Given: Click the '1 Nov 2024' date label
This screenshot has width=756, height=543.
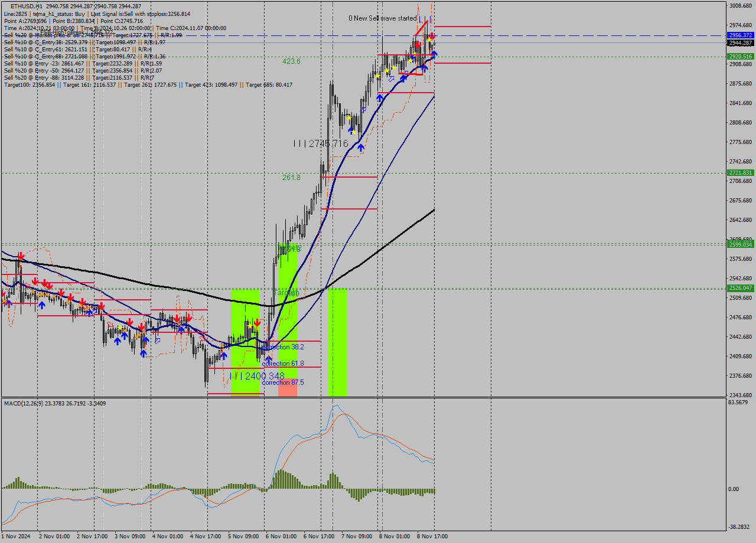Looking at the screenshot, I should pyautogui.click(x=14, y=537).
